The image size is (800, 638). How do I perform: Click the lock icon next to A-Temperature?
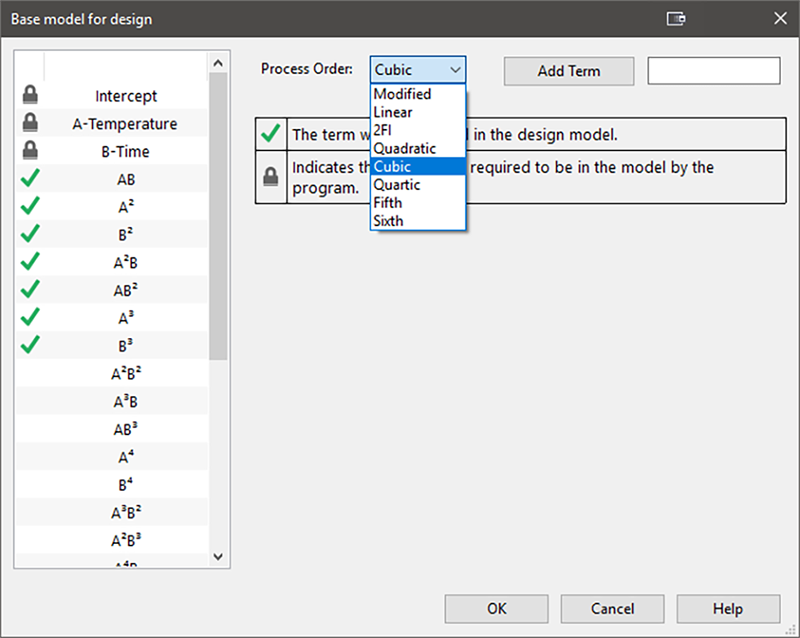(30, 124)
